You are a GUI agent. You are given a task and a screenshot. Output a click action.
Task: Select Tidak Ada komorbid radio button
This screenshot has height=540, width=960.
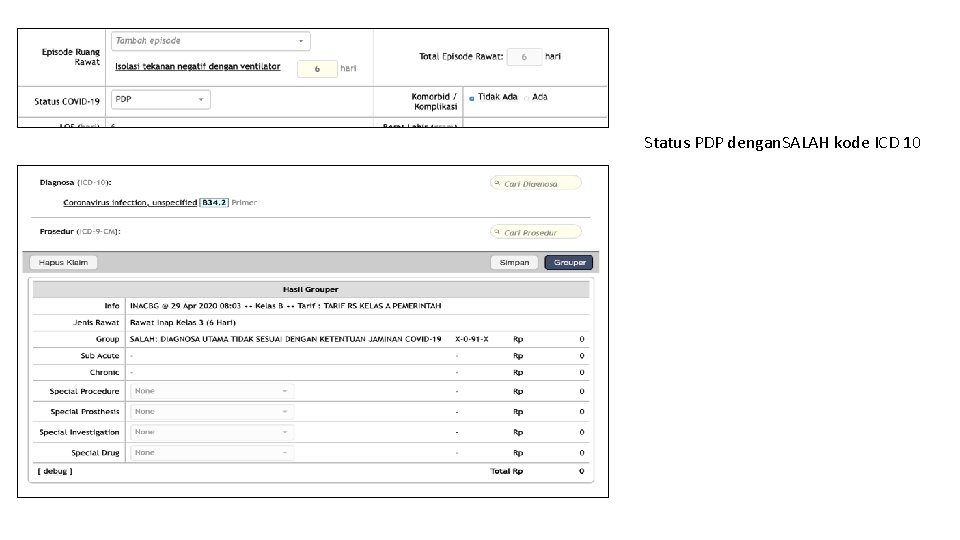click(471, 98)
